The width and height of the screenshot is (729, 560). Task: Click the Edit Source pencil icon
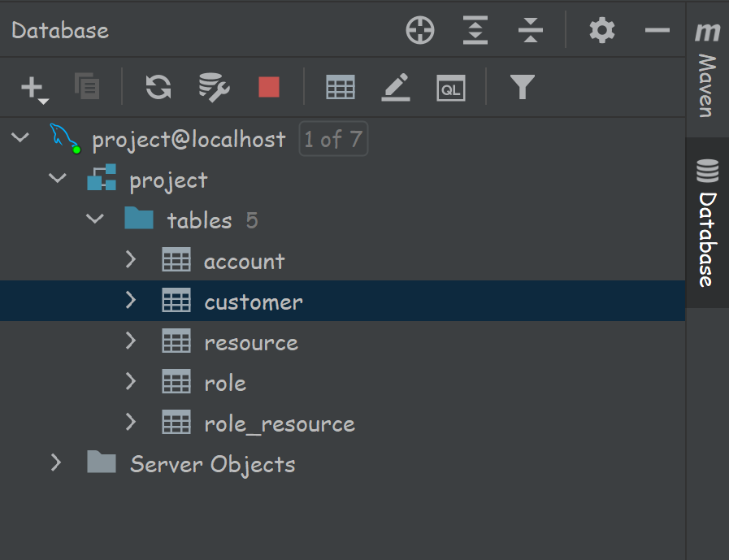pos(396,87)
